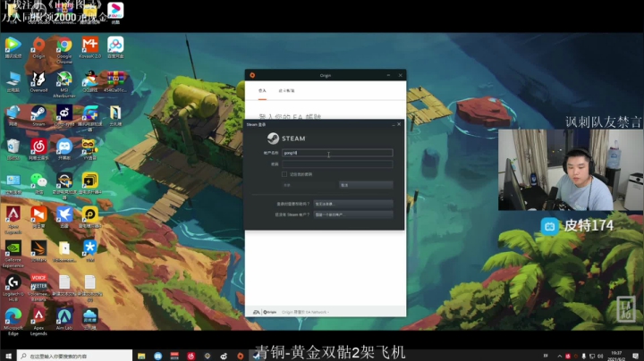Open the Baidu Netdisk desktop icon
This screenshot has width=644, height=361.
point(115,47)
